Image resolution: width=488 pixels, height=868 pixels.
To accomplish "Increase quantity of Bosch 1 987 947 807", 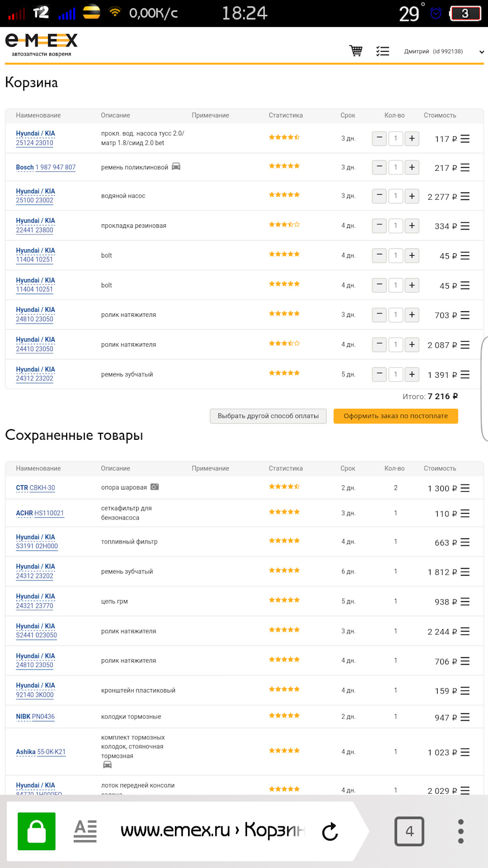I will click(412, 167).
